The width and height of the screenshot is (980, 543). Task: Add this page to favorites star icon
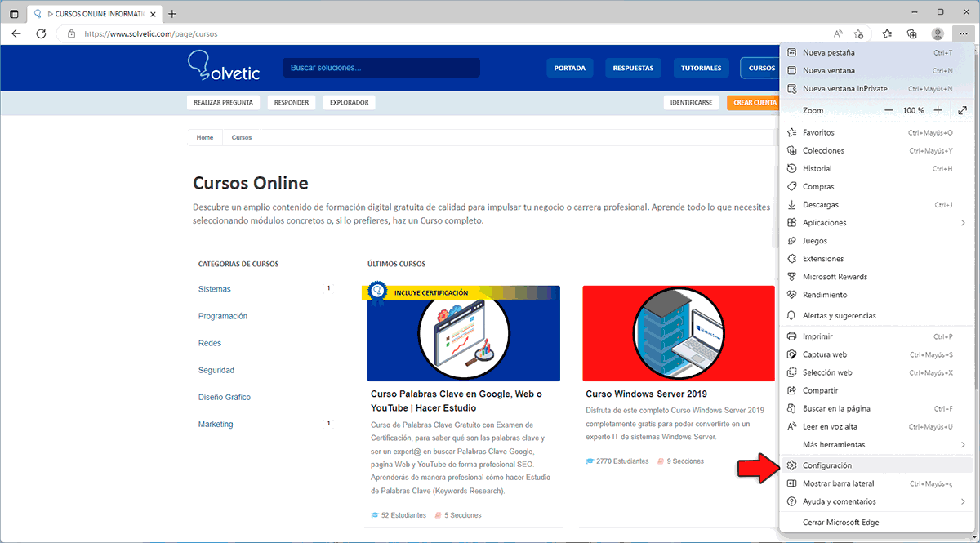[x=859, y=34]
